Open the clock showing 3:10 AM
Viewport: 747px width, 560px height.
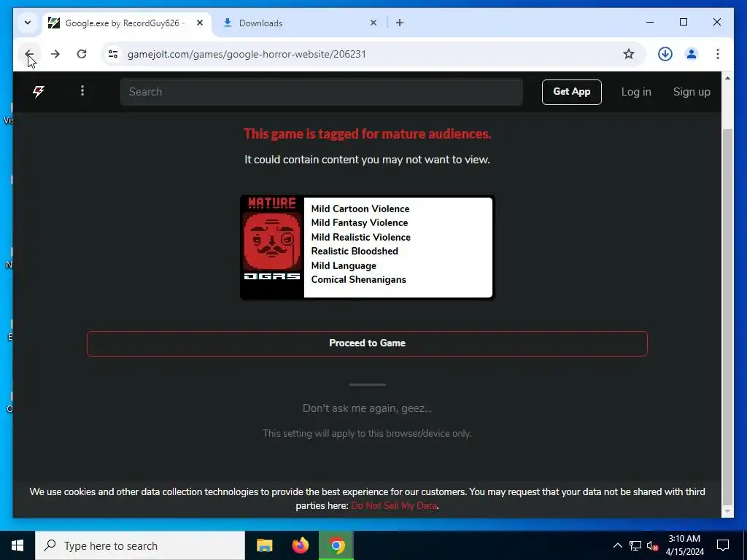click(684, 545)
